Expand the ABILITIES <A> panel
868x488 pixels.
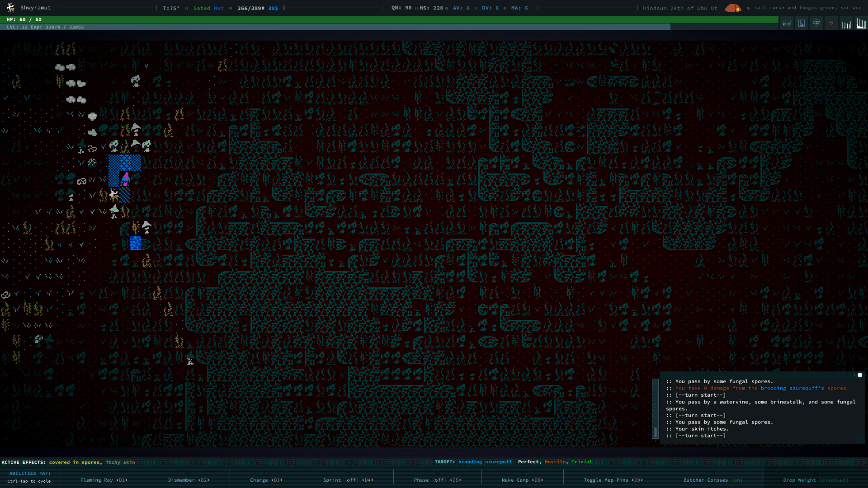pyautogui.click(x=29, y=474)
